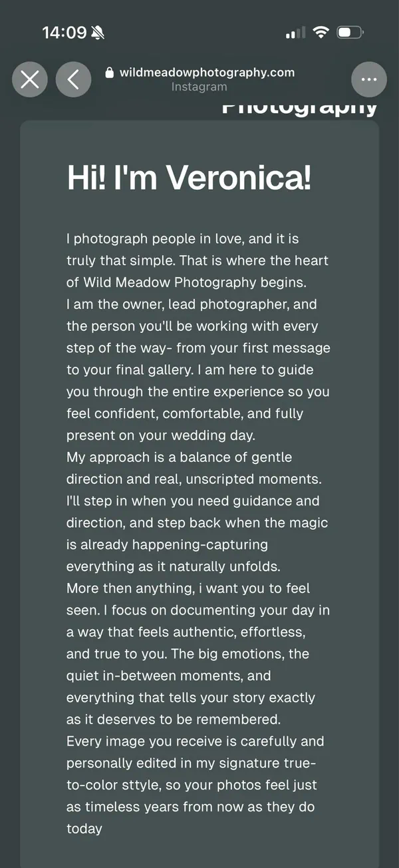Tap the "Hi! I'm Veronica!" heading
Viewport: 399px width, 868px height.
pos(189,178)
